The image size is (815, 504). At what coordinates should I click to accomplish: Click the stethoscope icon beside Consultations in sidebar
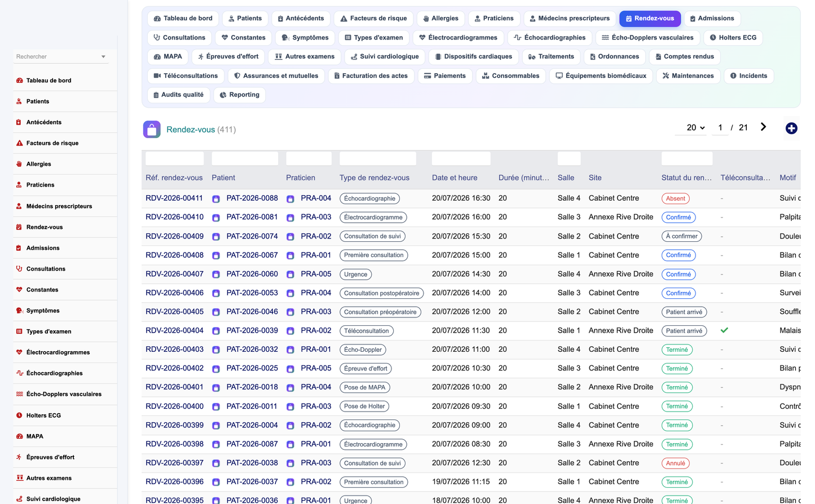[x=19, y=269]
